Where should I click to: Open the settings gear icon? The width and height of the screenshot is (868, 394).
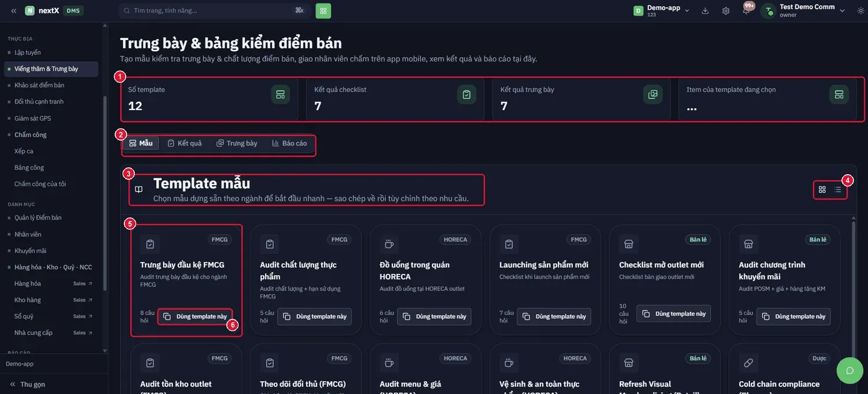[726, 10]
